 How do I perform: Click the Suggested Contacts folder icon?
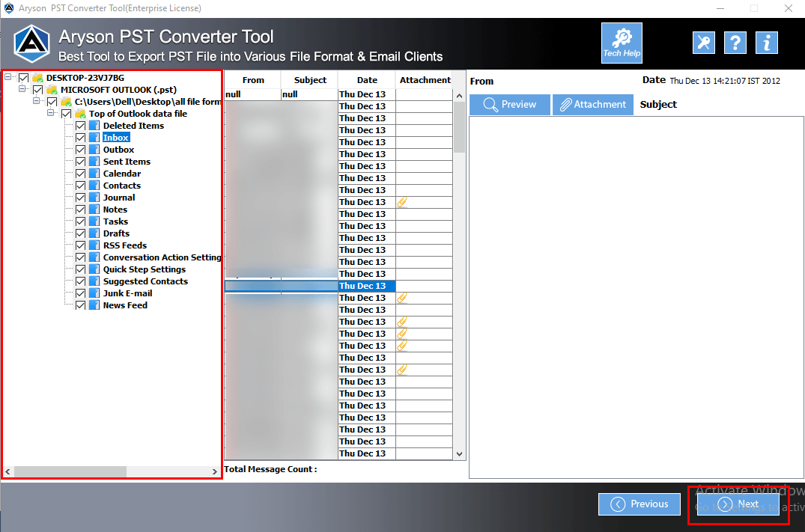(94, 281)
